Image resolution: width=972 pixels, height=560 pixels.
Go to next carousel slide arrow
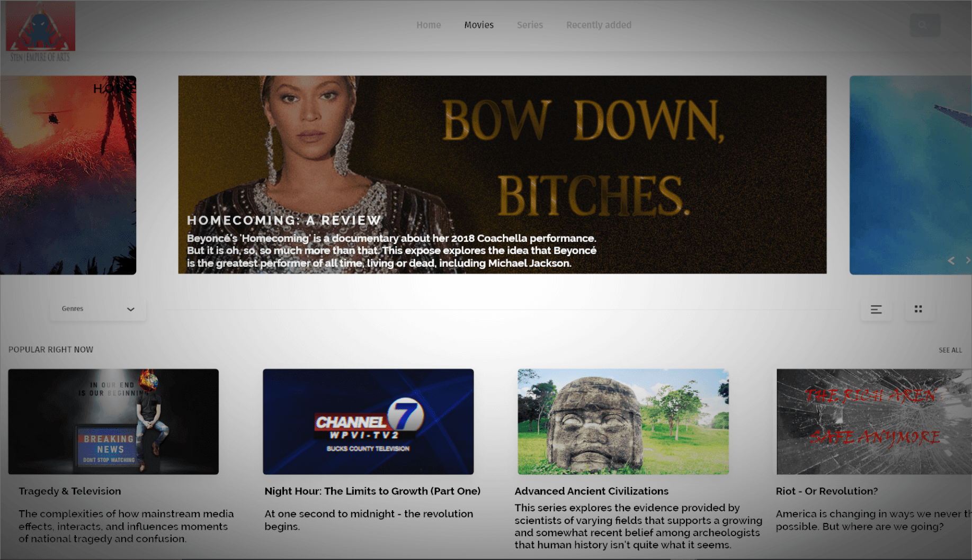click(x=968, y=260)
